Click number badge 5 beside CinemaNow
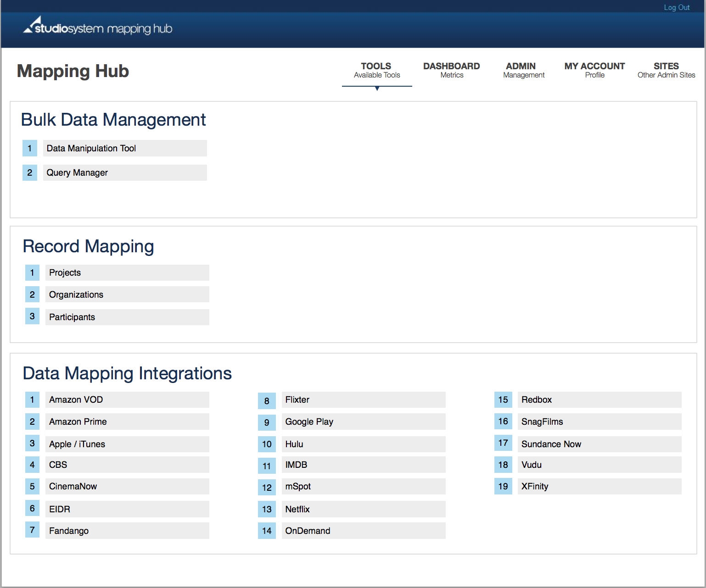706x588 pixels. pyautogui.click(x=32, y=486)
